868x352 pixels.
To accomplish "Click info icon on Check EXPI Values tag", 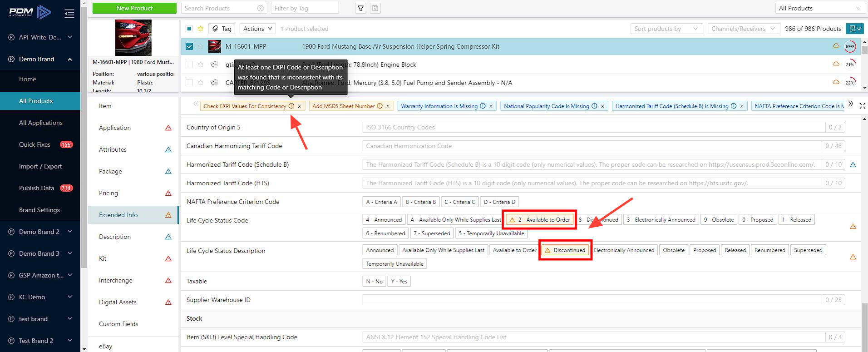I will [291, 106].
